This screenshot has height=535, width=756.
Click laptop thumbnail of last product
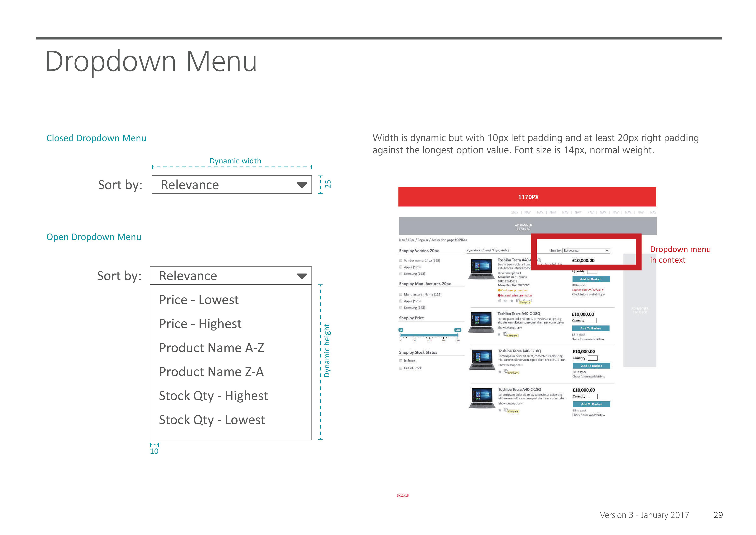(482, 398)
